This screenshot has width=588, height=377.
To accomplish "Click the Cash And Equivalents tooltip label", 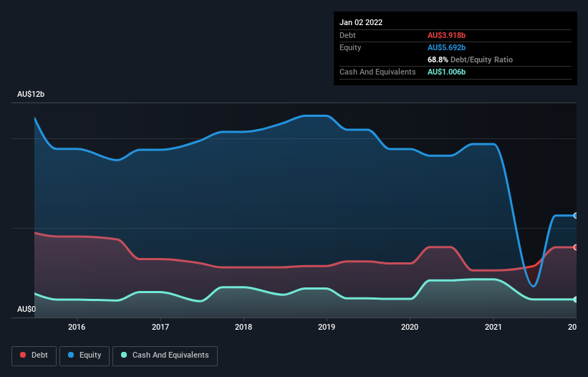I will coord(377,72).
